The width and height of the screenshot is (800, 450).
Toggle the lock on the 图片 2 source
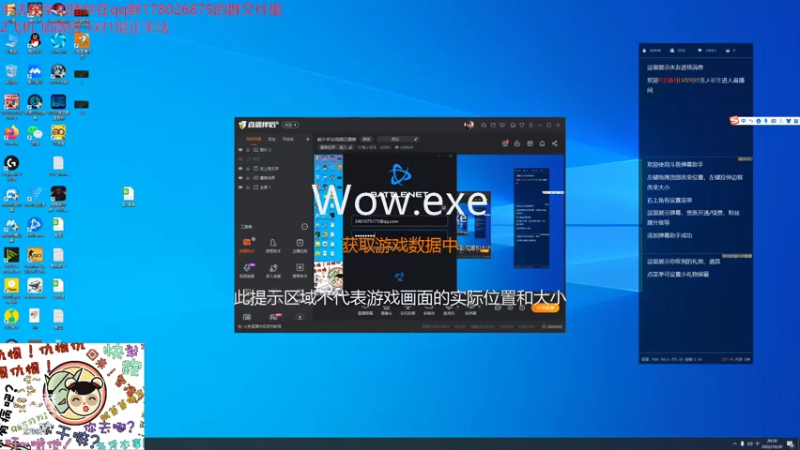(248, 149)
